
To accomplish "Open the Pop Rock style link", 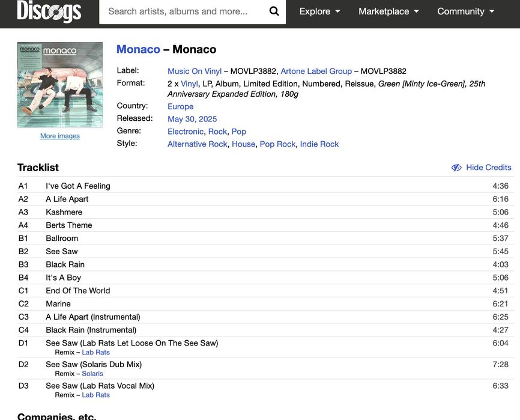I will [x=277, y=144].
